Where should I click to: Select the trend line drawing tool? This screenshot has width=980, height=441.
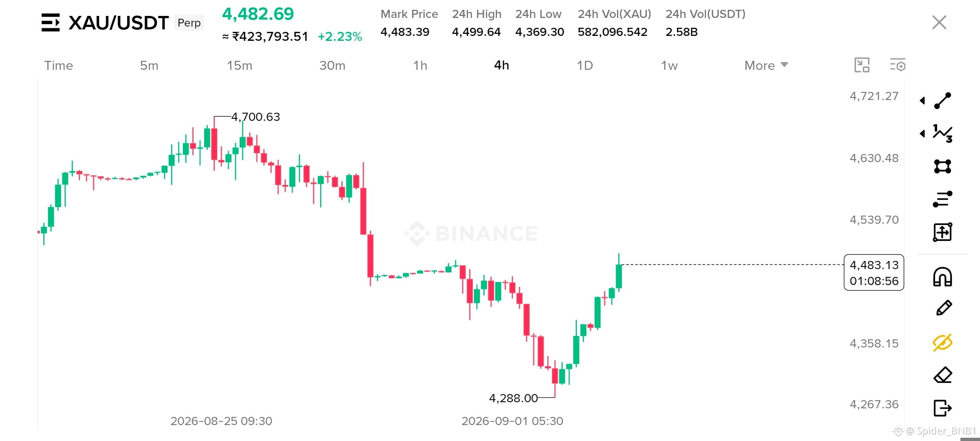[x=943, y=100]
